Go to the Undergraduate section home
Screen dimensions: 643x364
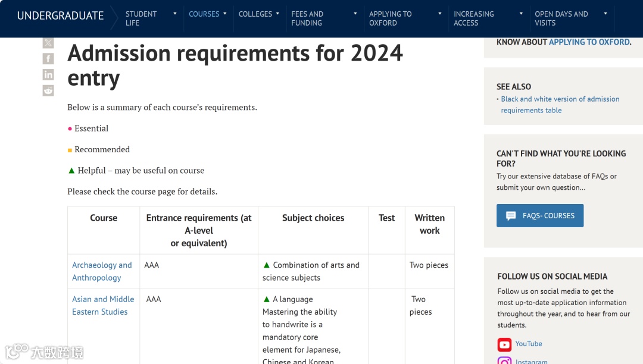pos(60,16)
